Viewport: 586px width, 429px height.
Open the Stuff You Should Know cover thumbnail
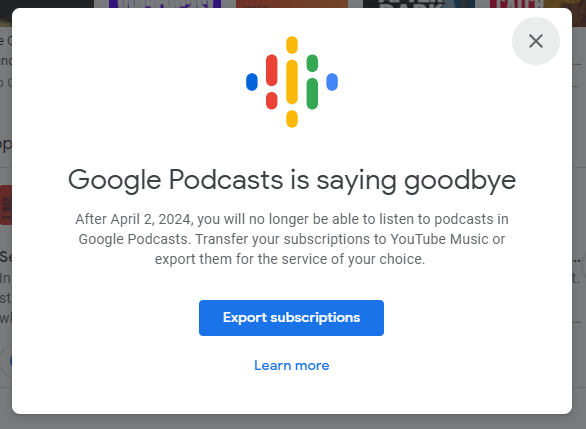click(x=6, y=205)
